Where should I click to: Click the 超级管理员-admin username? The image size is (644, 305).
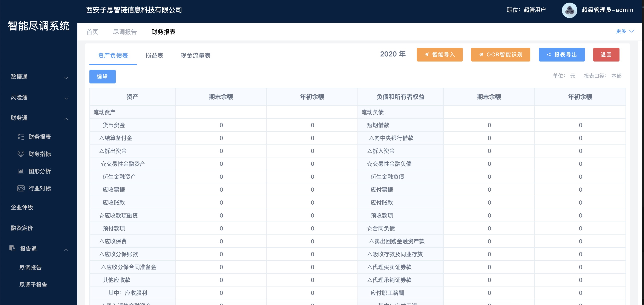tap(607, 10)
